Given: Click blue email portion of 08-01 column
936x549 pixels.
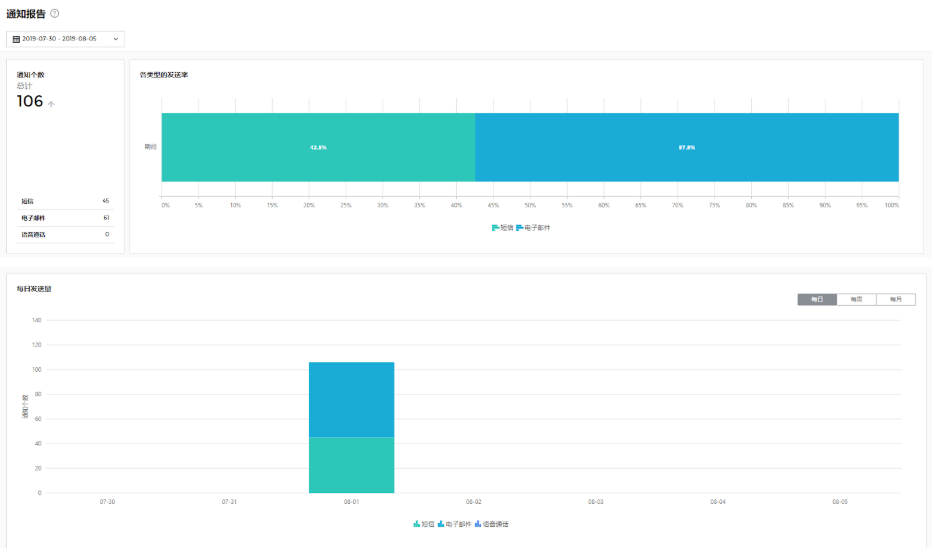Looking at the screenshot, I should (351, 399).
